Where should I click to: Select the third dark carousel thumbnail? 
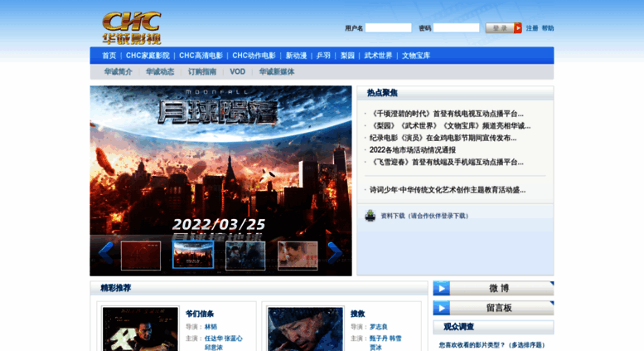pyautogui.click(x=245, y=256)
